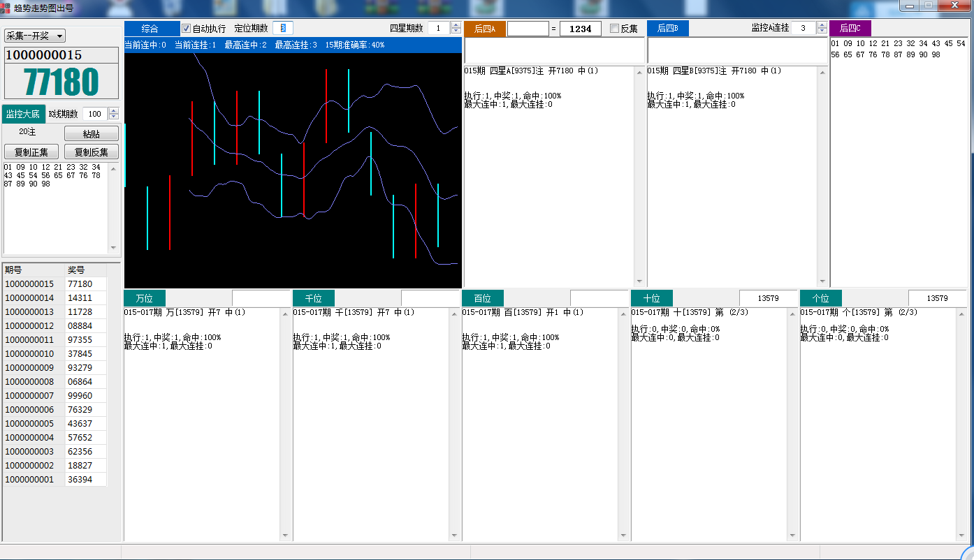Select the 奖号 cell 36394
This screenshot has width=974, height=560.
[86, 480]
